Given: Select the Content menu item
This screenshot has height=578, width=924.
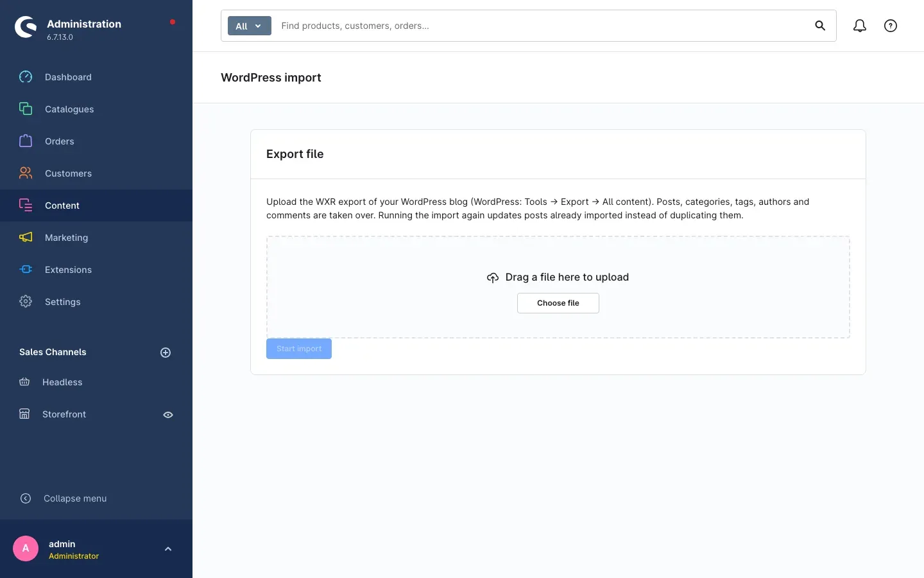Looking at the screenshot, I should pyautogui.click(x=96, y=206).
